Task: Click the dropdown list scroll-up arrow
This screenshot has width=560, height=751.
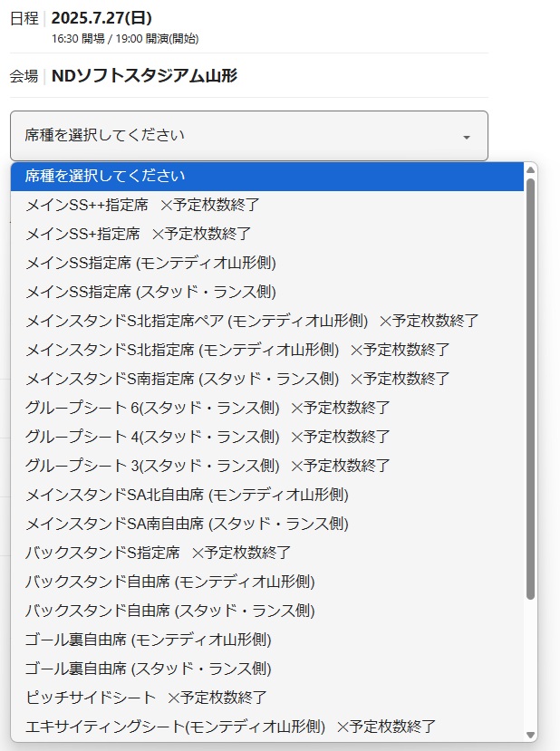Action: (x=530, y=170)
